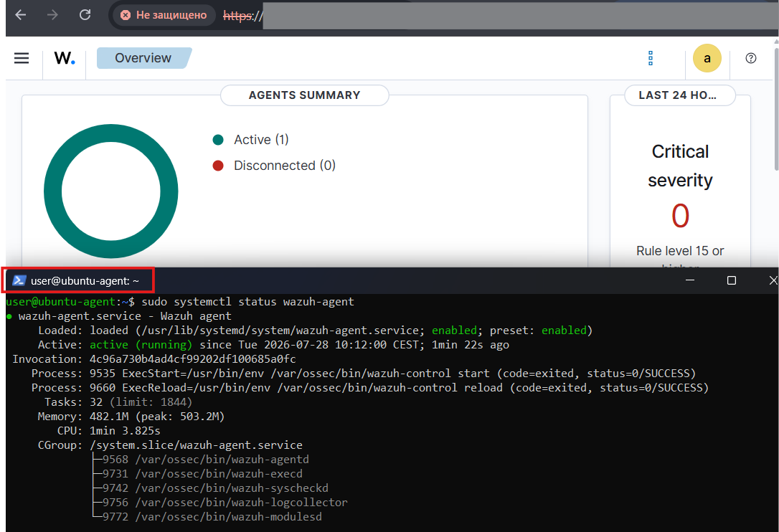The width and height of the screenshot is (779, 532).
Task: Click the '9742 /var/ossec/bin/wazuh-syscheckd' process line
Action: pyautogui.click(x=216, y=488)
